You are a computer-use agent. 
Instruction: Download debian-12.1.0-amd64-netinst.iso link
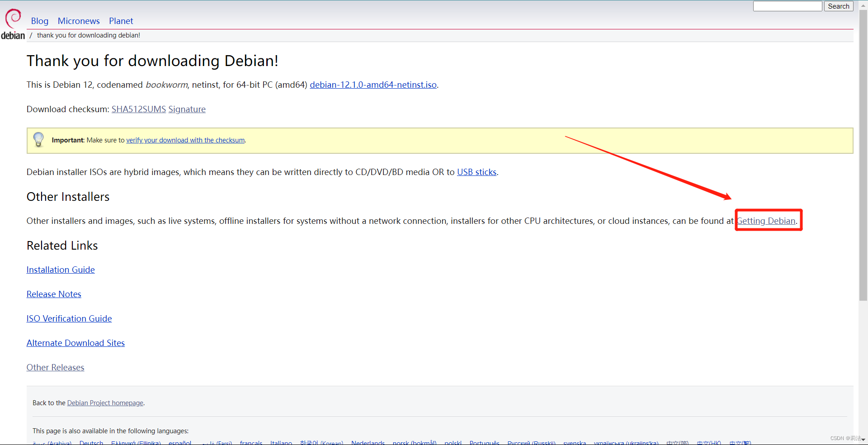pyautogui.click(x=373, y=85)
